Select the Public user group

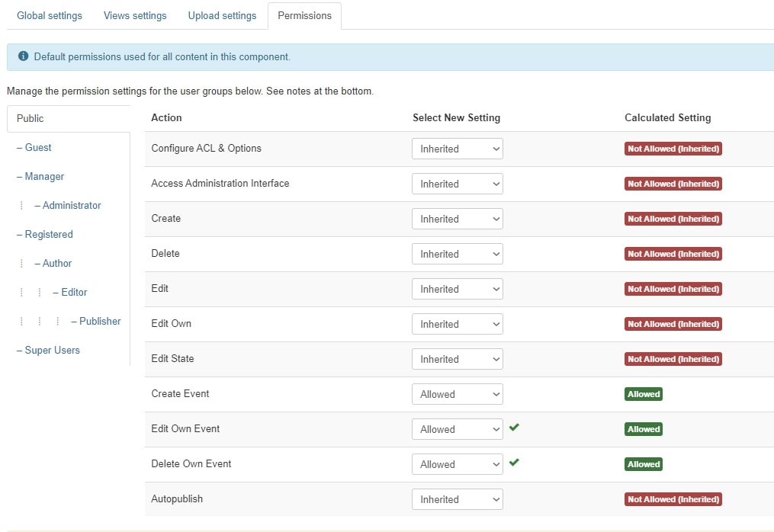click(x=69, y=118)
